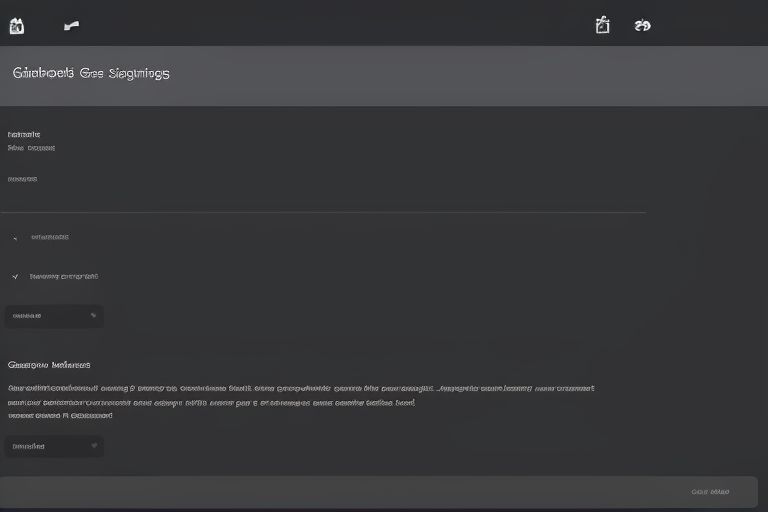Click the settings page title in the header

click(91, 73)
